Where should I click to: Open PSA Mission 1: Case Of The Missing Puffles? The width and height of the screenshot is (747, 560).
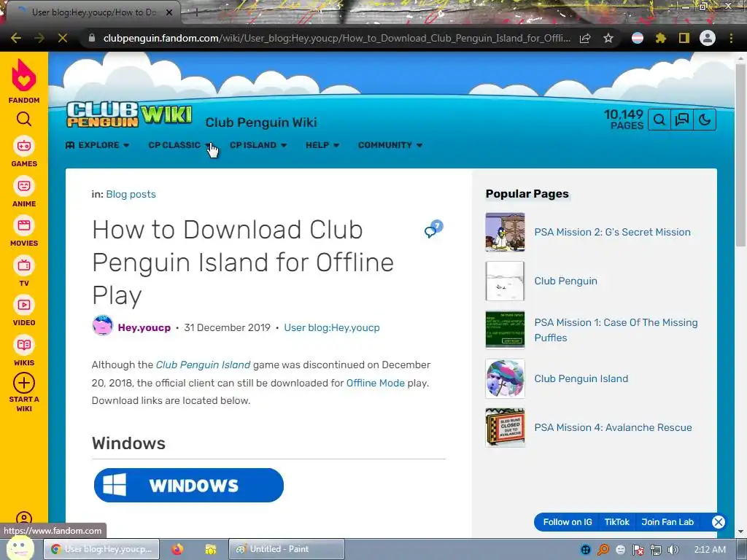[616, 330]
